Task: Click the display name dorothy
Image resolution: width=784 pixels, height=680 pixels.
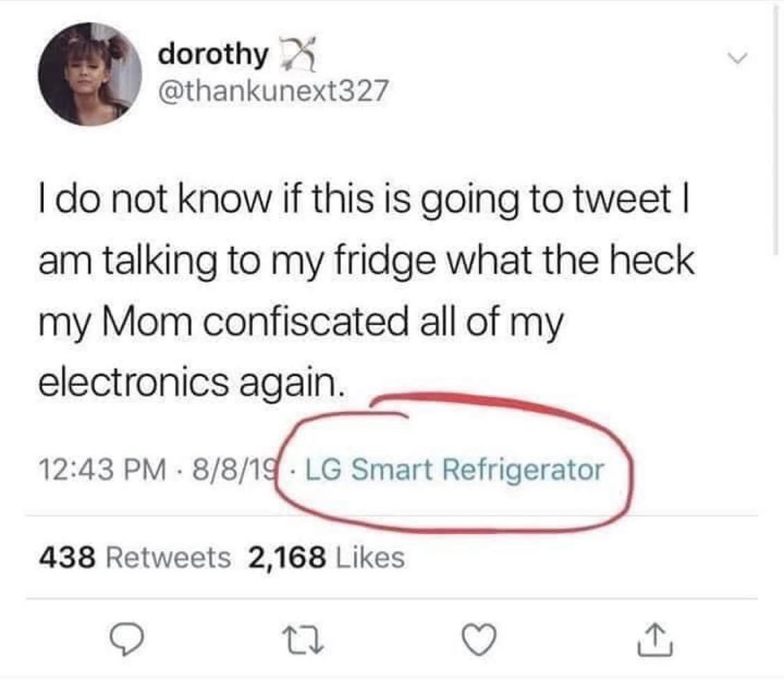Action: [213, 54]
